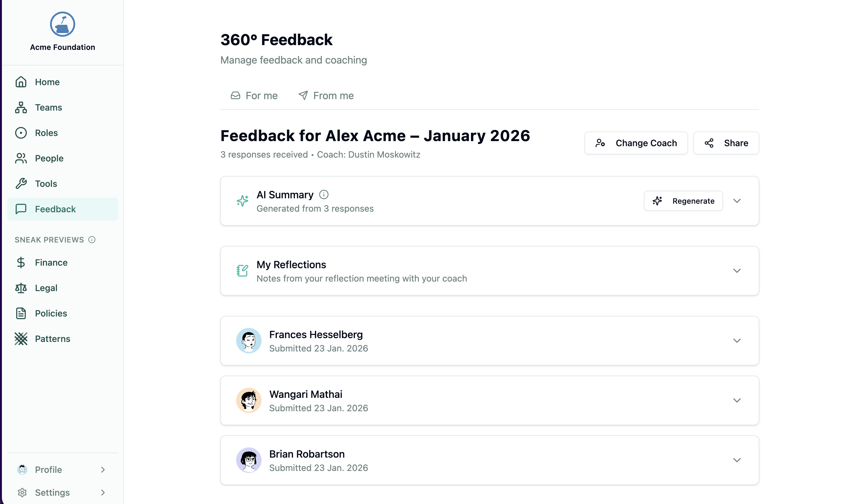Screen dimensions: 846x504
Task: Click the info icon next to AI Summary
Action: point(324,194)
